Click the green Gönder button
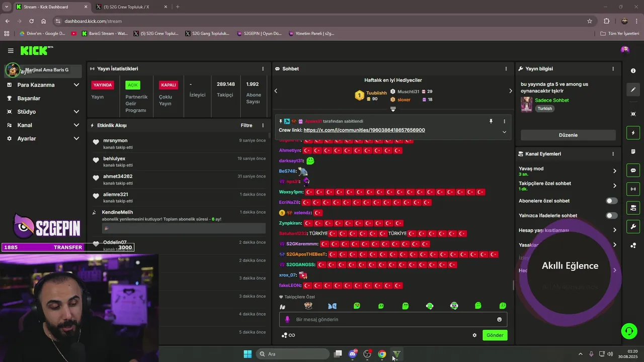644x362 pixels. [495, 335]
